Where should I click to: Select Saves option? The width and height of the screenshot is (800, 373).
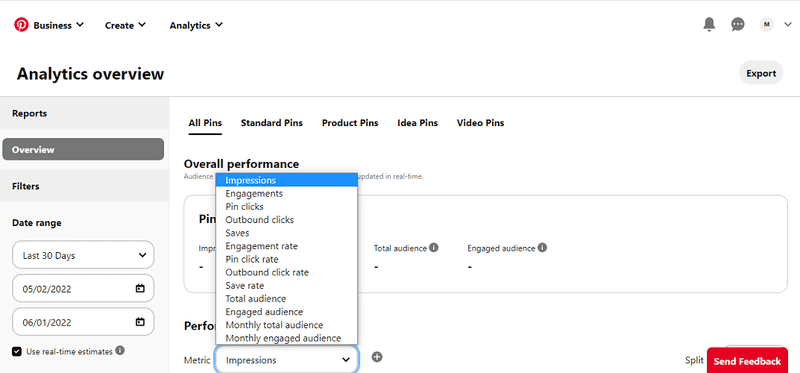pos(286,233)
